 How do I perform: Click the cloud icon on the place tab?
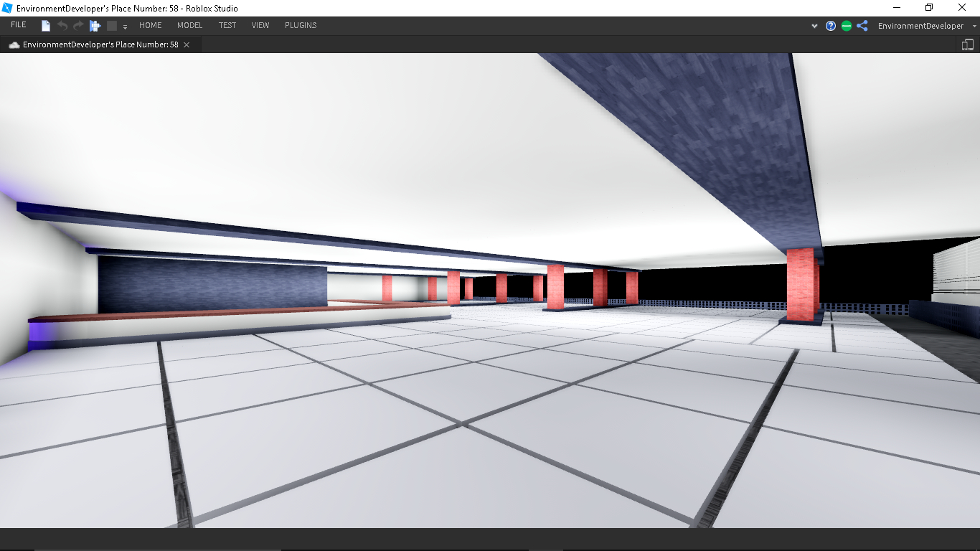14,44
